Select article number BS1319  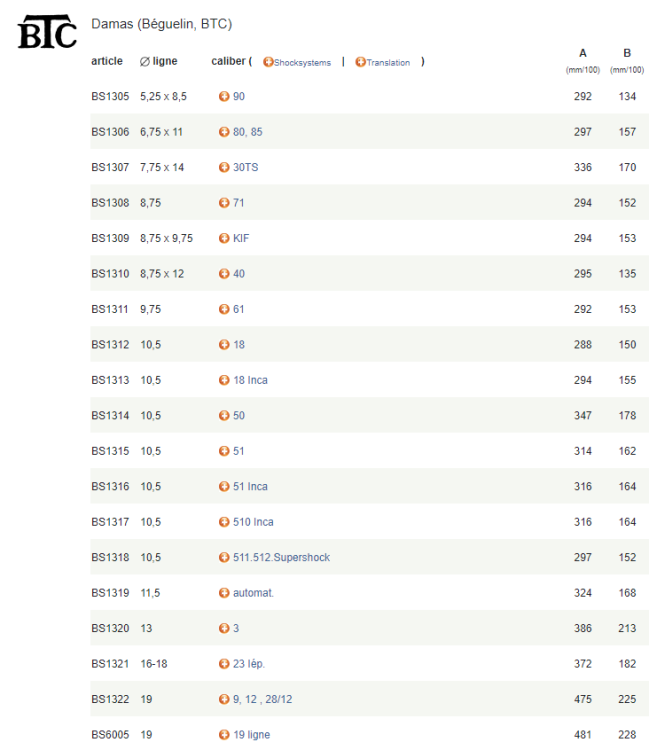[x=110, y=593]
